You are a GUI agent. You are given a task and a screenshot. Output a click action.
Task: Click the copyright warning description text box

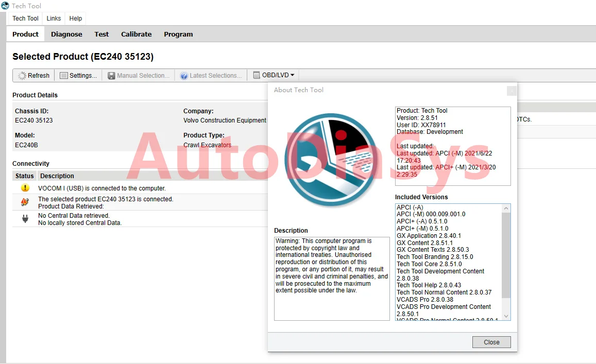coord(332,279)
